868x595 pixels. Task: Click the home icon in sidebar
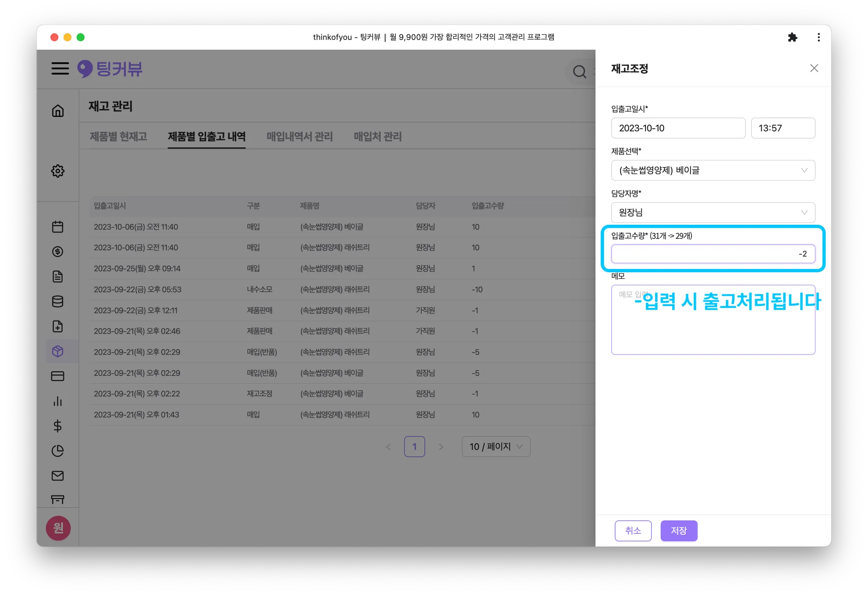coord(58,111)
